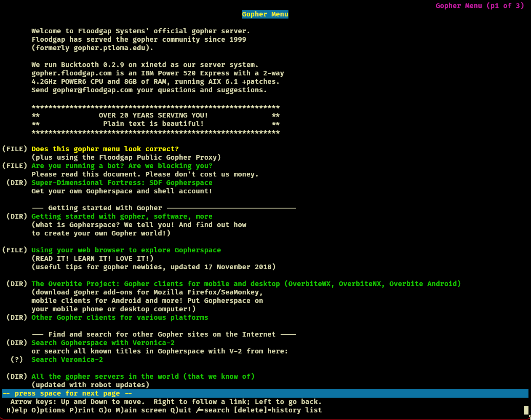Viewport: 531px width, 420px height.
Task: Click 'Get your own Gopherspace and shell account!' text
Action: [x=122, y=191]
